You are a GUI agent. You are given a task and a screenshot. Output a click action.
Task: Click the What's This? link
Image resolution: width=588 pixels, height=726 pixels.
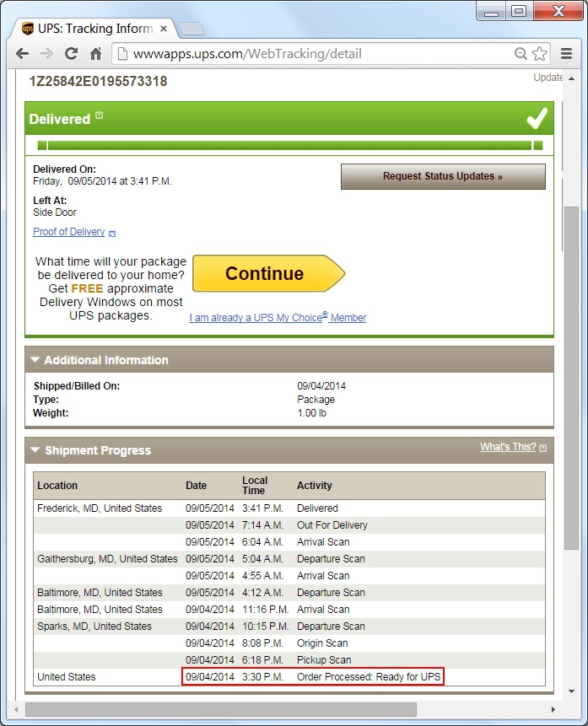pyautogui.click(x=508, y=447)
